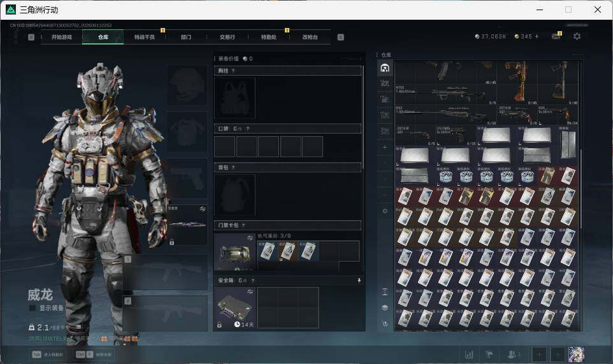613x364 pixels.
Task: Swap the safe box with arrows icon
Action: click(x=250, y=291)
